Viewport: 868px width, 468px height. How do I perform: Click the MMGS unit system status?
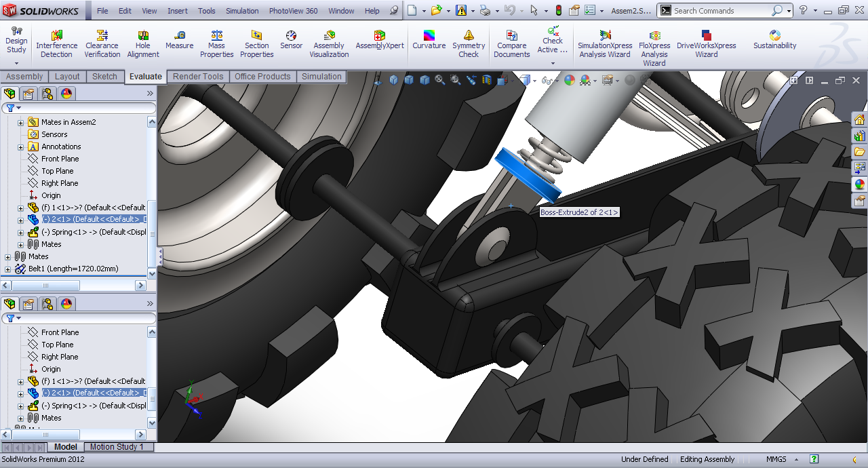pos(776,459)
